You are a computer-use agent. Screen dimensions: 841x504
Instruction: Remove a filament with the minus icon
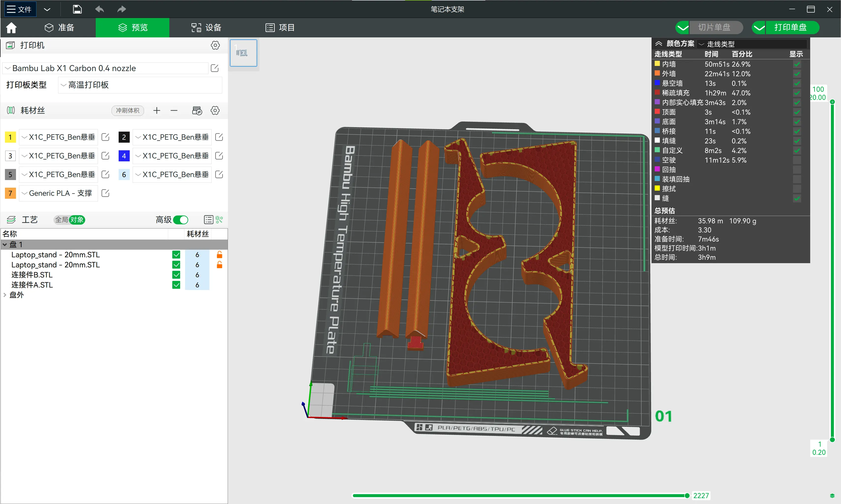pyautogui.click(x=174, y=110)
